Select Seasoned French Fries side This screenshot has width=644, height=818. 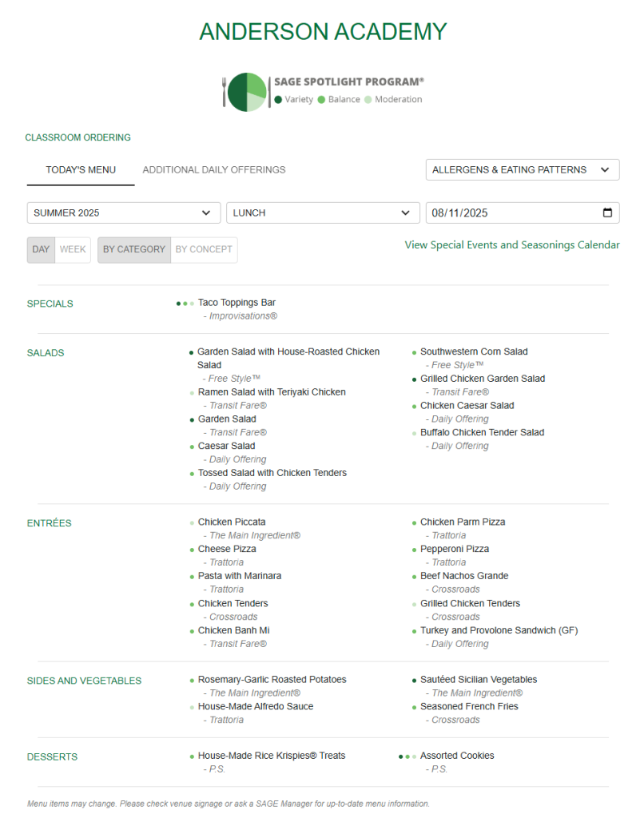tap(469, 706)
